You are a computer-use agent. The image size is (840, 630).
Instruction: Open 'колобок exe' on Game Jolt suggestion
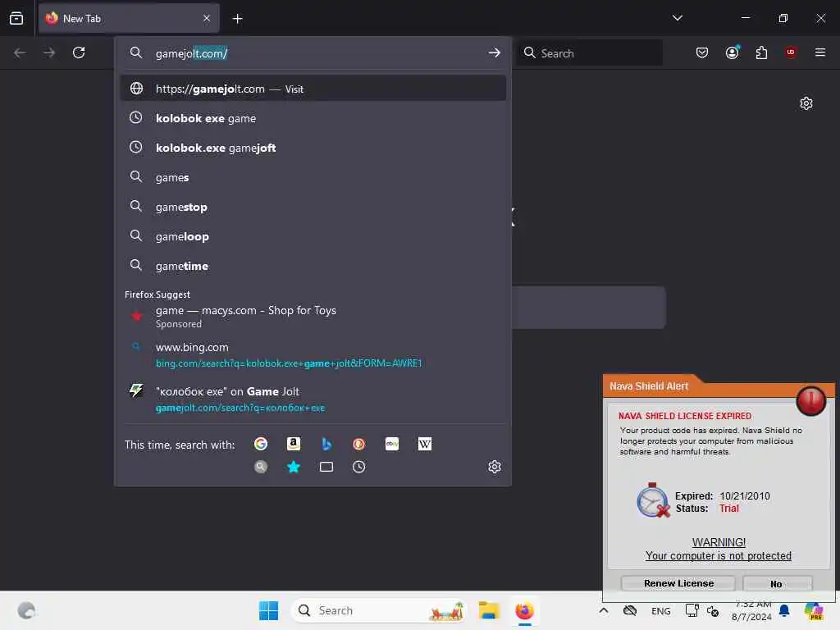(x=313, y=399)
